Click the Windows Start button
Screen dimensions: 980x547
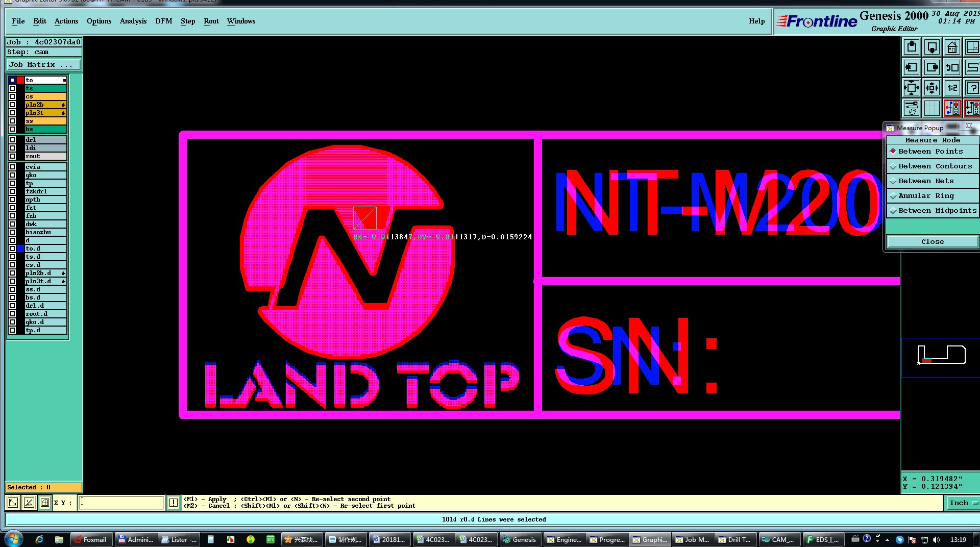tap(14, 539)
